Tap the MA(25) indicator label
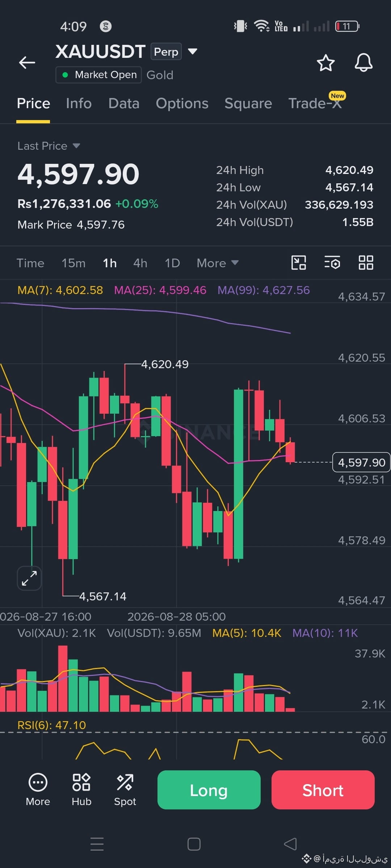Screen dimensions: 391x868 160,290
